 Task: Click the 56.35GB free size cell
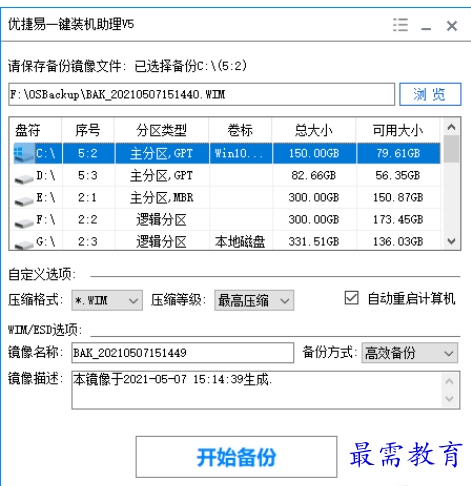click(x=398, y=175)
